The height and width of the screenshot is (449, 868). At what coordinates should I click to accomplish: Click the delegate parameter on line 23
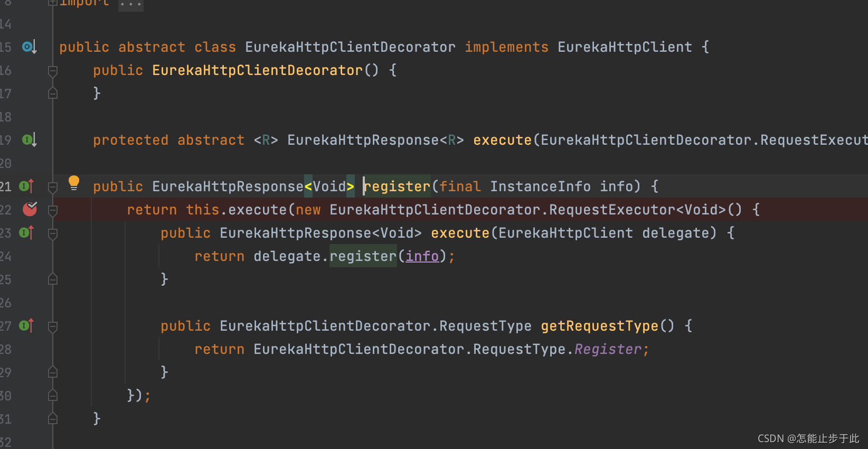[675, 233]
